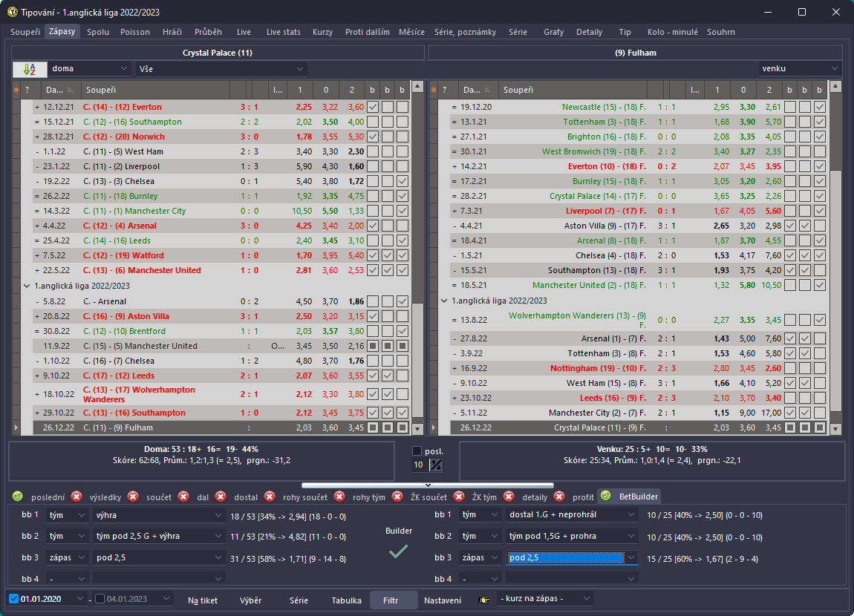Collapse 1.anglická liga 2022/2023 group in Fulham table
Image resolution: width=854 pixels, height=616 pixels.
[444, 301]
